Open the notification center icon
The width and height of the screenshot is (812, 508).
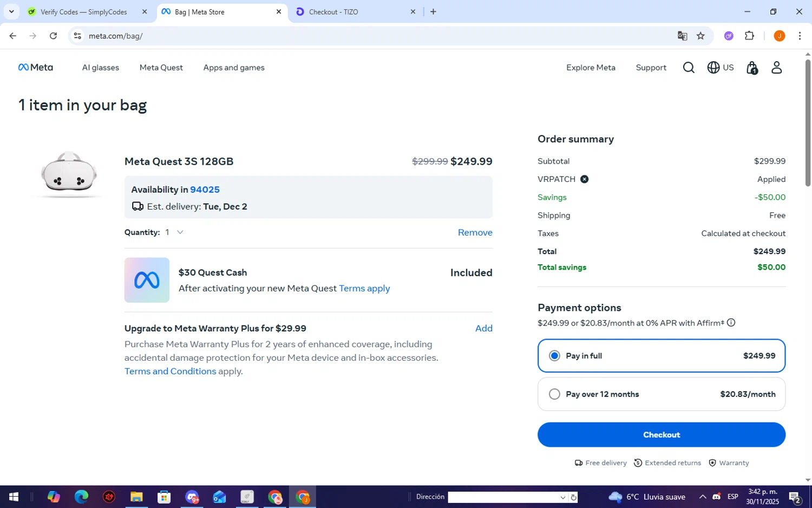[x=795, y=497]
